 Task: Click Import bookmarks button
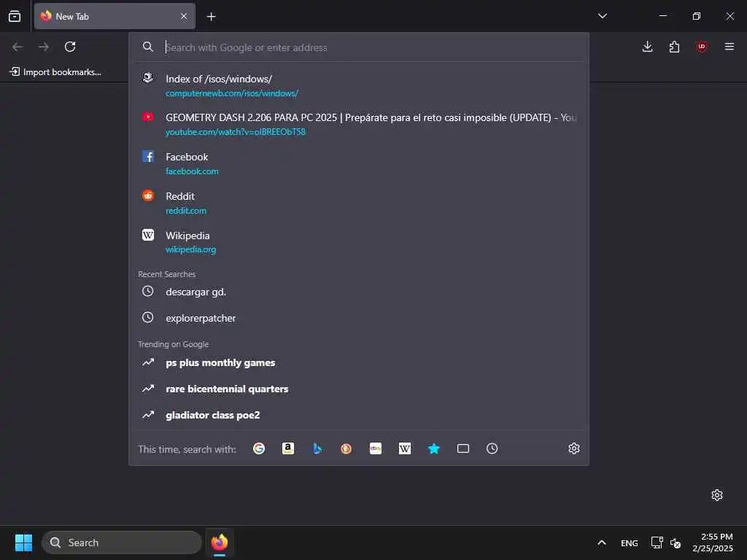pos(55,72)
